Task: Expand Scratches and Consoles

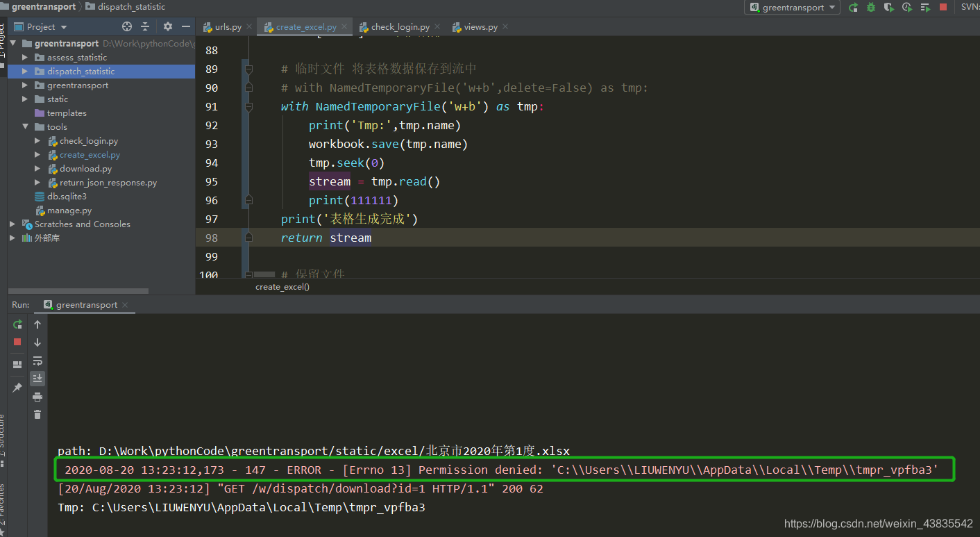Action: [12, 224]
